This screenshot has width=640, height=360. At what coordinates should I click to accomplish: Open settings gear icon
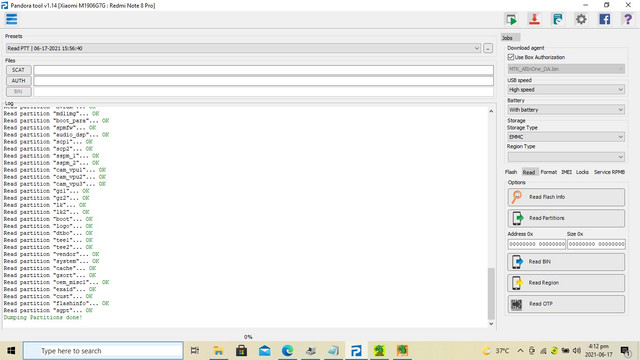pos(581,19)
